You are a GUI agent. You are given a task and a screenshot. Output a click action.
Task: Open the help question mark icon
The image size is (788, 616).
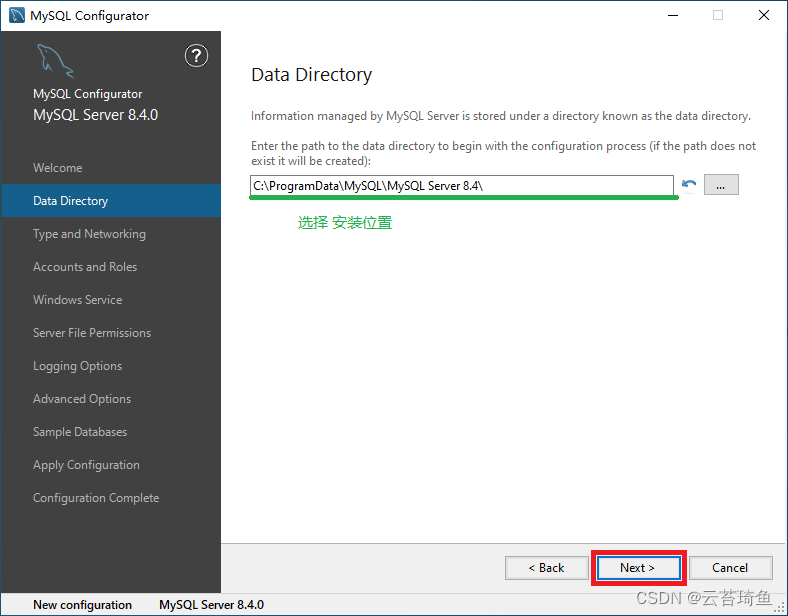196,56
